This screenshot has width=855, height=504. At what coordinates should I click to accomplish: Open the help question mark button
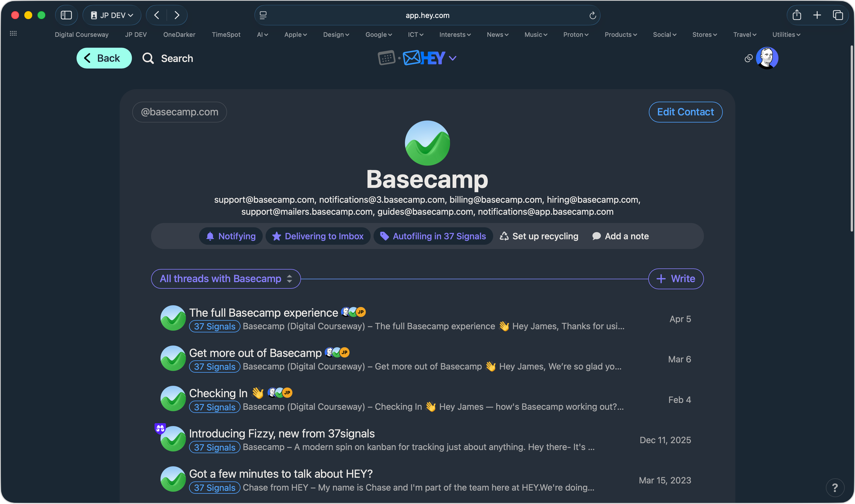(x=835, y=487)
